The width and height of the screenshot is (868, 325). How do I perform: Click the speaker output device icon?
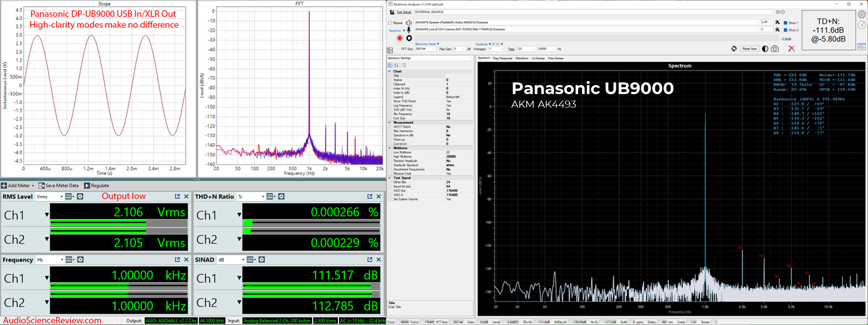[x=409, y=23]
